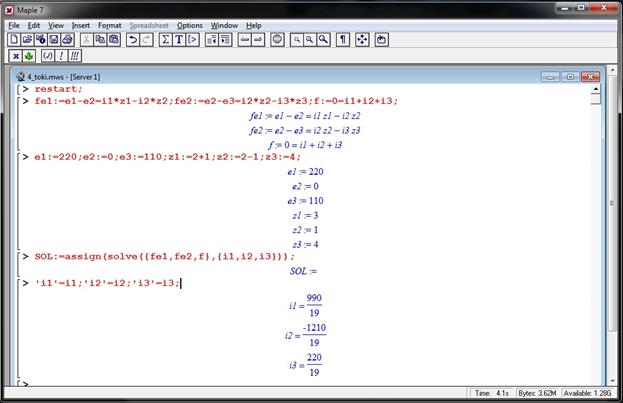Redo the last undone operation
623x403 pixels.
tap(147, 40)
